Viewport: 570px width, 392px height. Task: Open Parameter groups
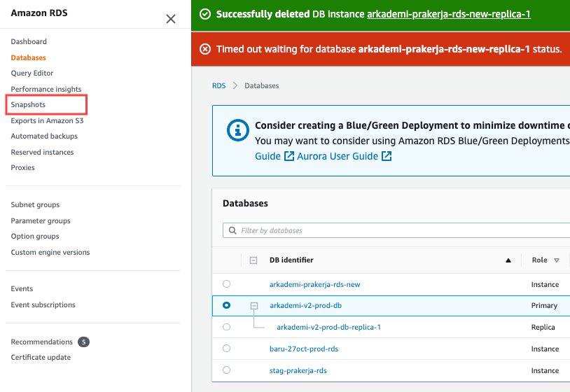[41, 220]
